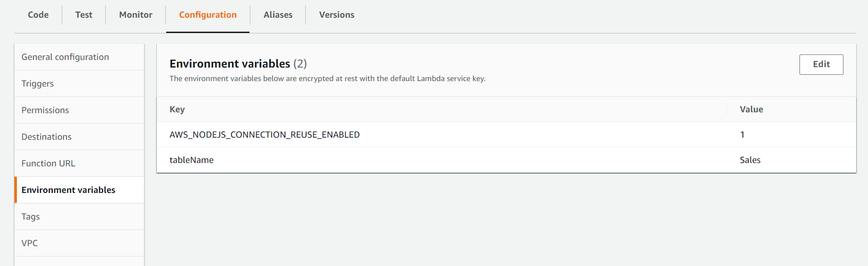The height and width of the screenshot is (266, 868).
Task: Open the Environment variables section
Action: 68,190
